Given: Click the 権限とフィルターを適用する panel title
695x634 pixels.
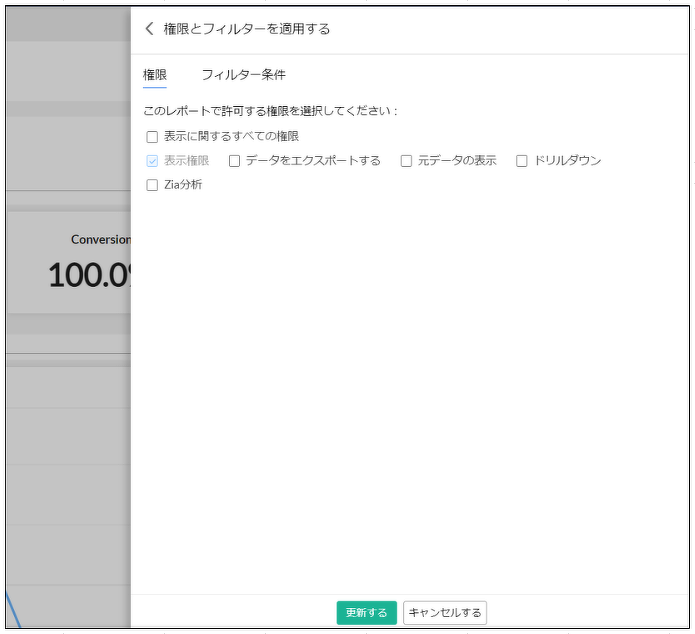Looking at the screenshot, I should click(246, 29).
